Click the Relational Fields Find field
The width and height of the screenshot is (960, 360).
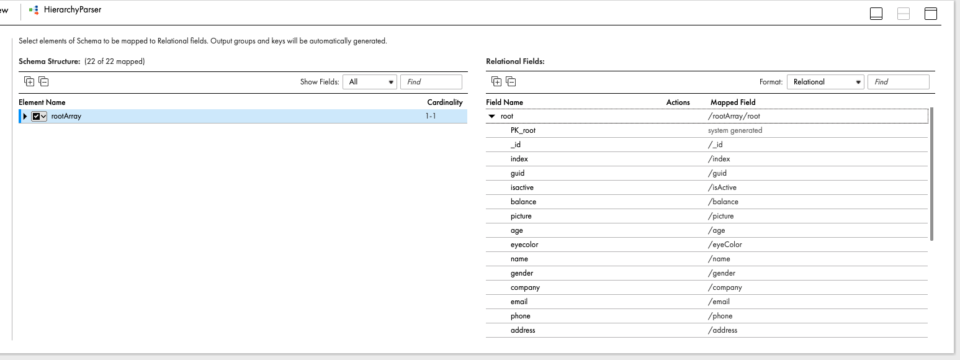click(898, 81)
